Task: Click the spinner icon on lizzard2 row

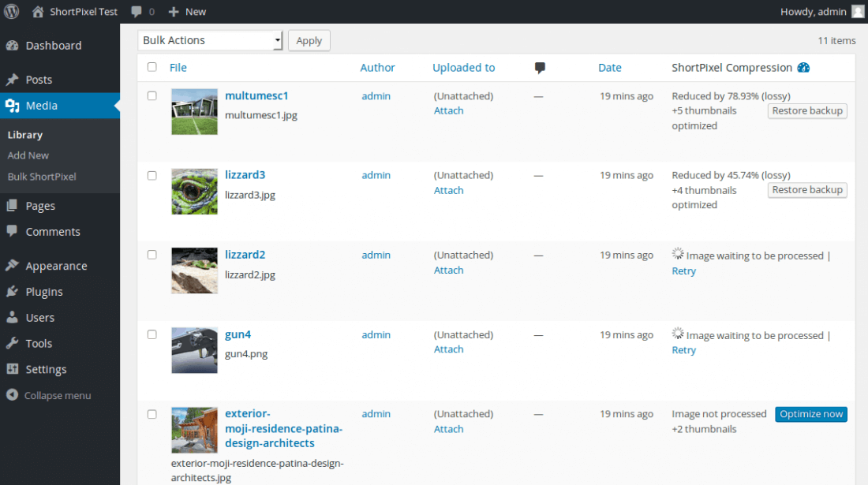Action: [x=678, y=254]
